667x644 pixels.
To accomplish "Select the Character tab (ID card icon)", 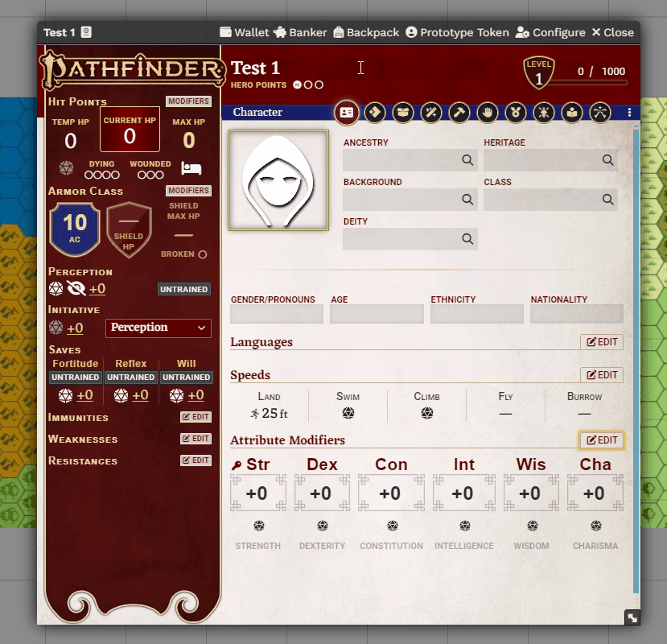I will point(347,113).
